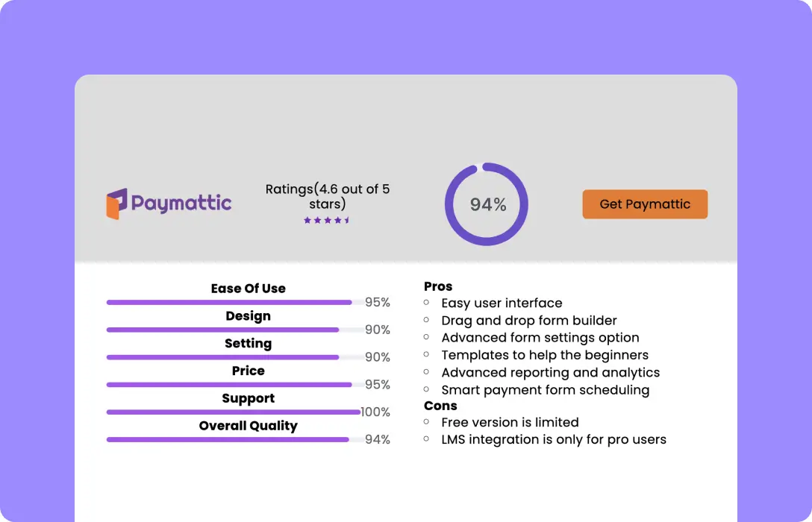Image resolution: width=812 pixels, height=522 pixels.
Task: Click the Paymattic logo icon
Action: (x=118, y=202)
